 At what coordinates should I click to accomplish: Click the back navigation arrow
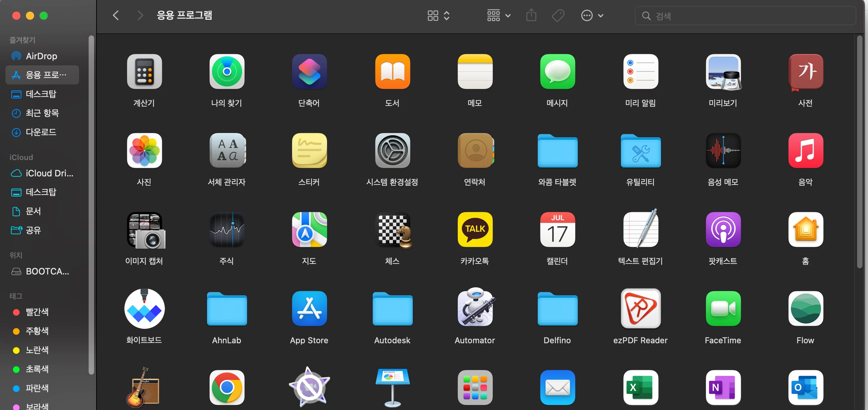116,16
